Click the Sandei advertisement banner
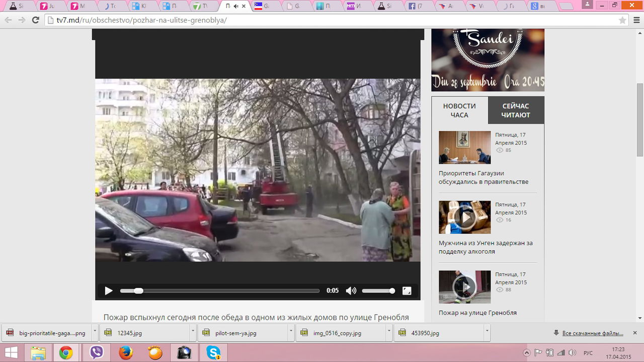Viewport: 644px width, 362px height. tap(488, 60)
